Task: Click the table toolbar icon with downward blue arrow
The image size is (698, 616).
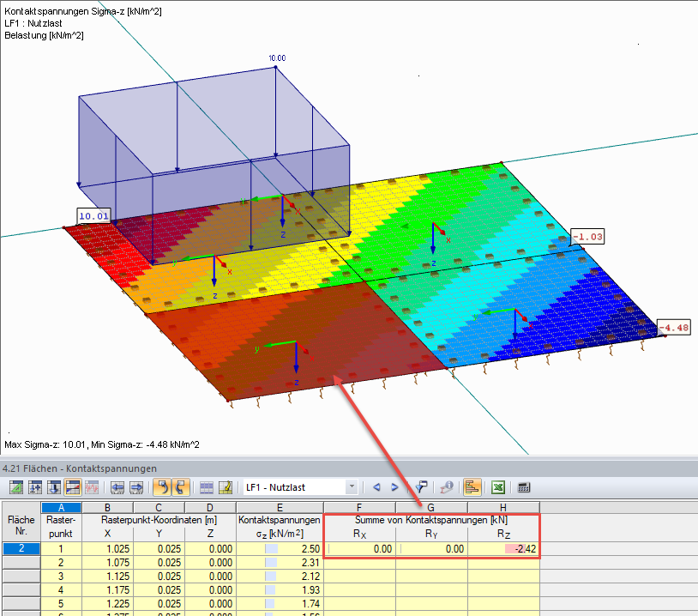Action: point(54,487)
